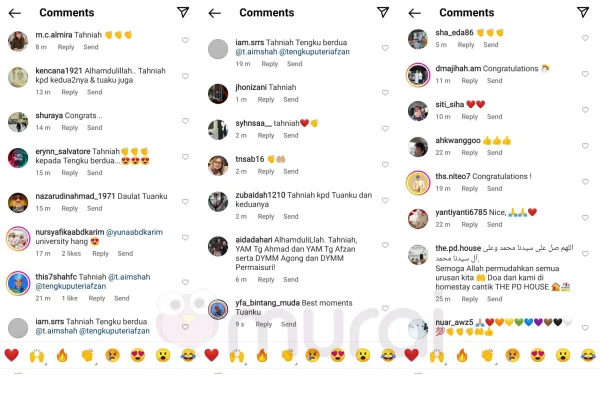600x400 pixels.
Task: Insert the crying-laughing emoji in the rightmost emoji bar
Action: point(588,355)
